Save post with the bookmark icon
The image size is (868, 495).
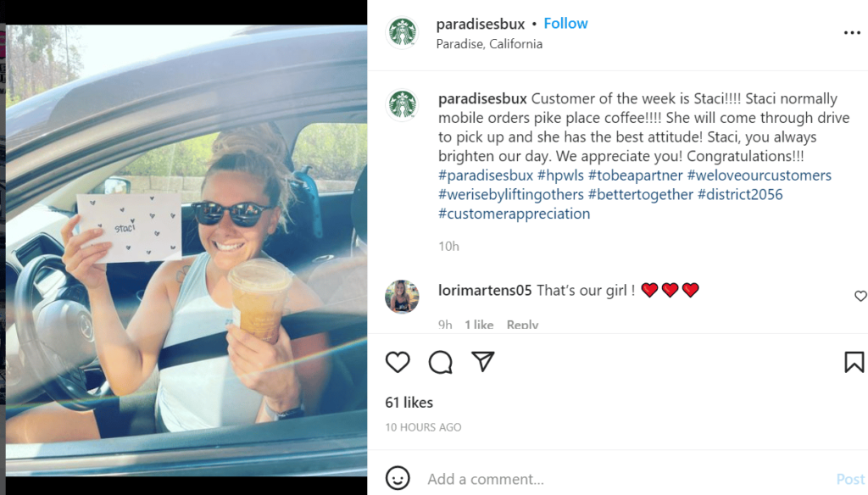[x=854, y=362]
